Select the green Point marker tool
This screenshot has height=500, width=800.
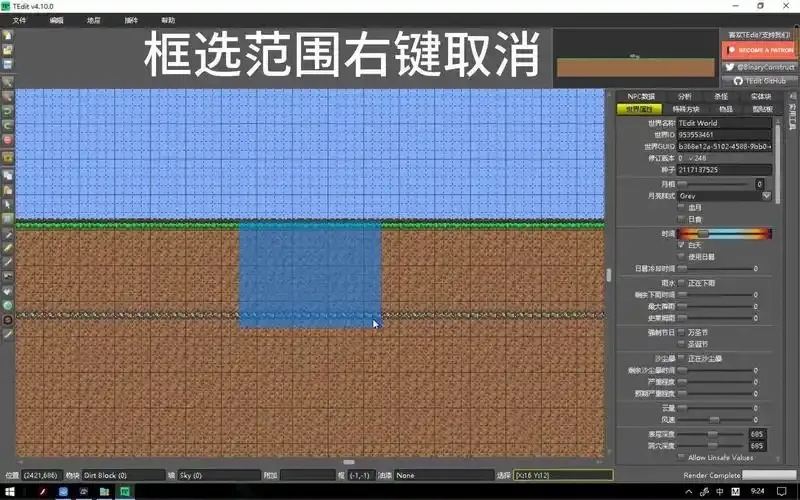coord(7,305)
